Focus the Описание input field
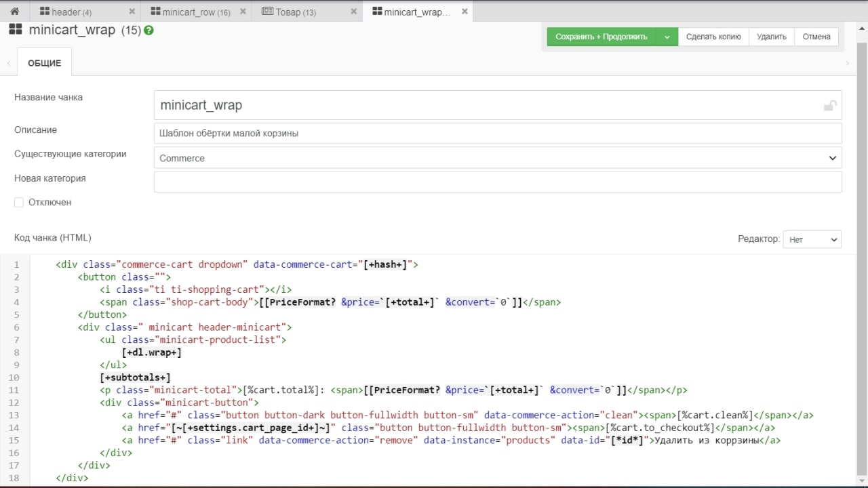Screen dimensions: 868x488 tap(498, 133)
